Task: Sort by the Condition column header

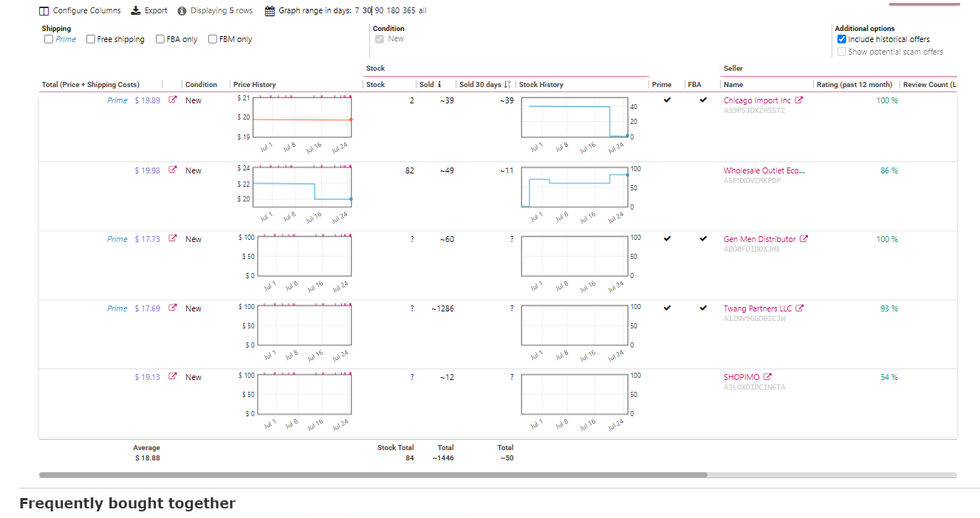Action: 201,85
